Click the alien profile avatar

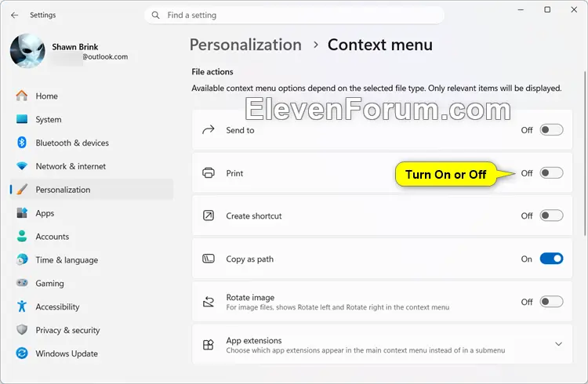coord(27,51)
